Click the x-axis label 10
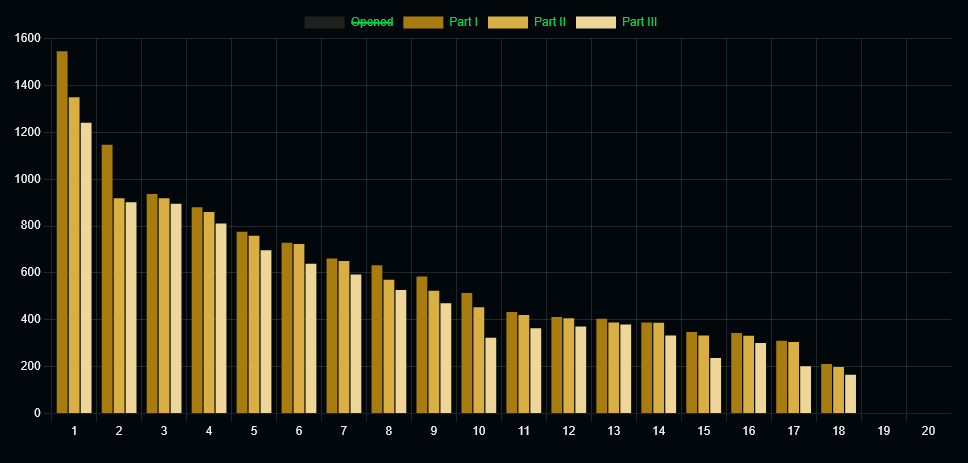968x463 pixels. point(479,431)
